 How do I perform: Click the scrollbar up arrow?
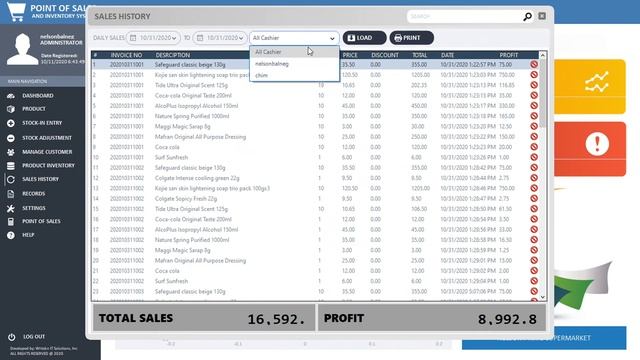coord(542,55)
